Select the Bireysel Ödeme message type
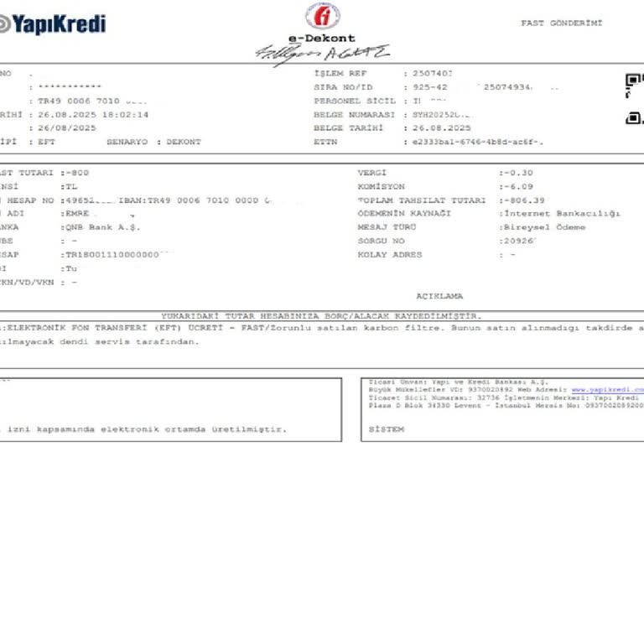 pyautogui.click(x=544, y=227)
